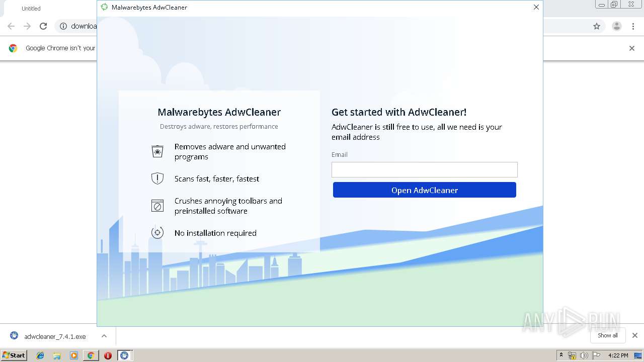The image size is (644, 362).
Task: Reload the Chrome page
Action: [43, 26]
